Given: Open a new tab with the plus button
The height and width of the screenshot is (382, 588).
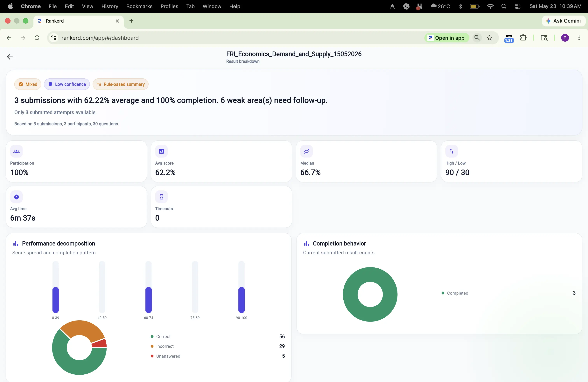Looking at the screenshot, I should click(131, 21).
